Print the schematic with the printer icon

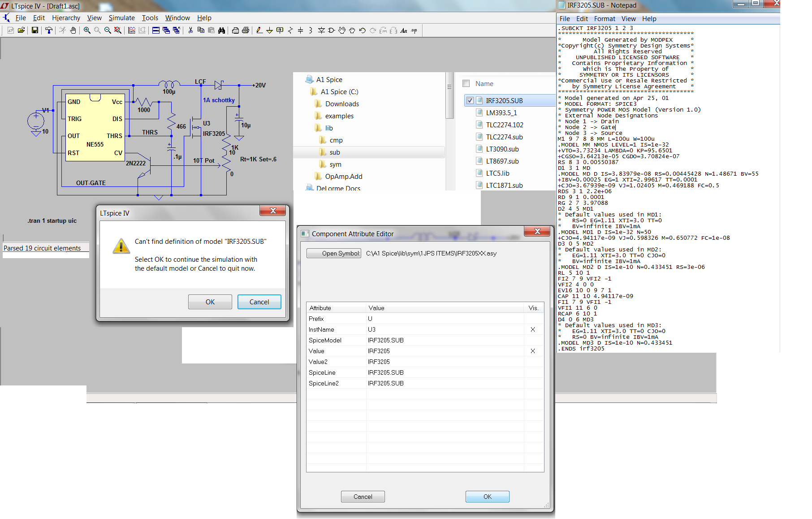[x=246, y=30]
